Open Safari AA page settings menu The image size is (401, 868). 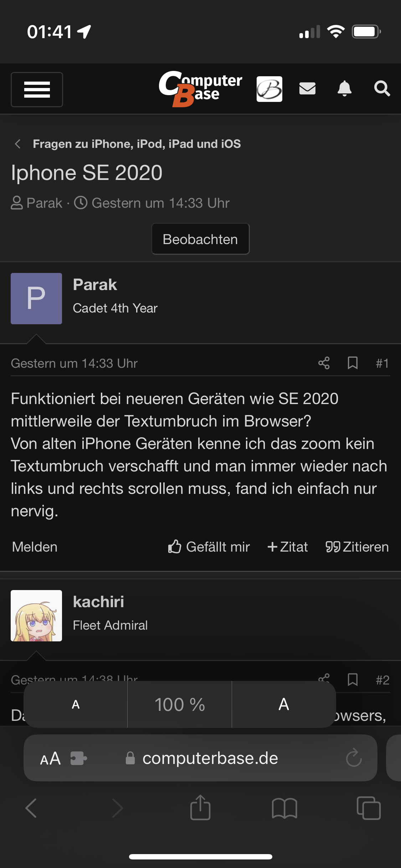[x=50, y=758]
